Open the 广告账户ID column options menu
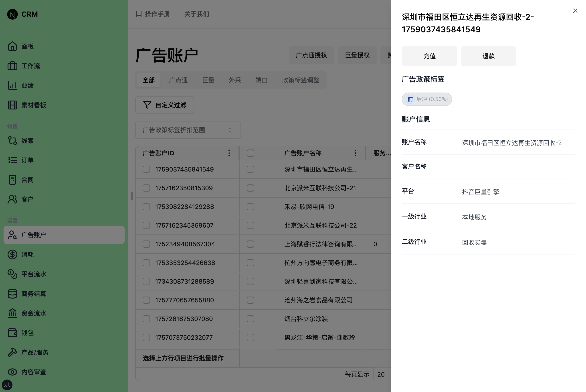 pyautogui.click(x=229, y=153)
